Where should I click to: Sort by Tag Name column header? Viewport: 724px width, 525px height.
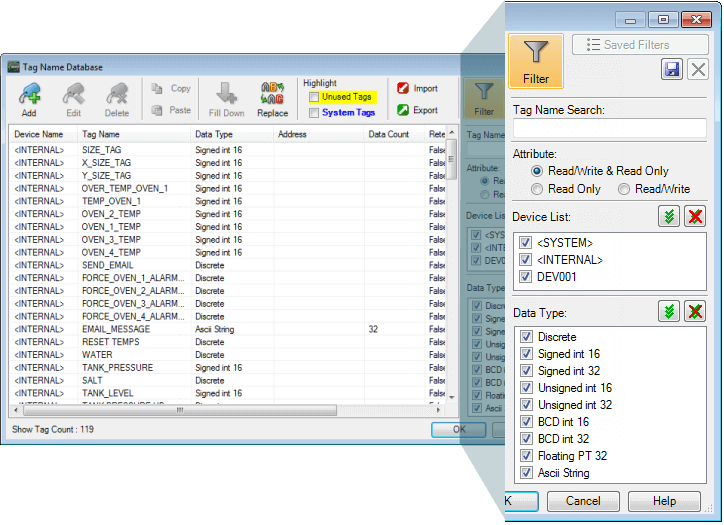(x=134, y=134)
